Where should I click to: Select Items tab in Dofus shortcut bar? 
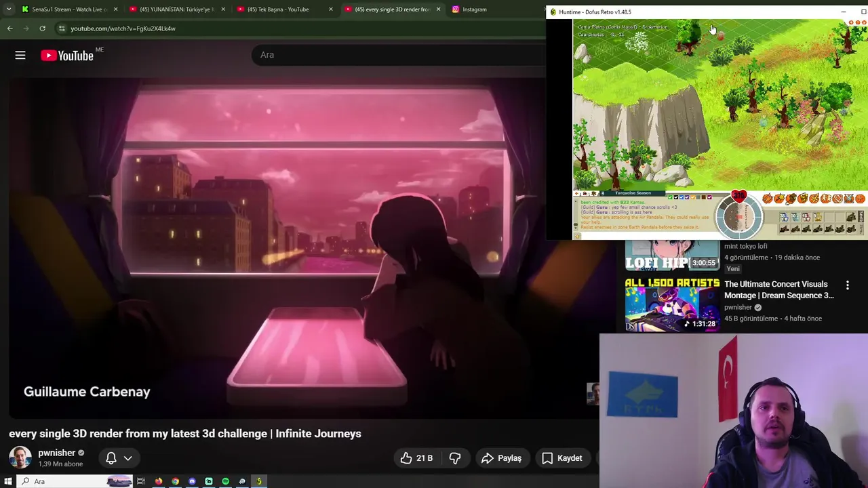tap(861, 229)
